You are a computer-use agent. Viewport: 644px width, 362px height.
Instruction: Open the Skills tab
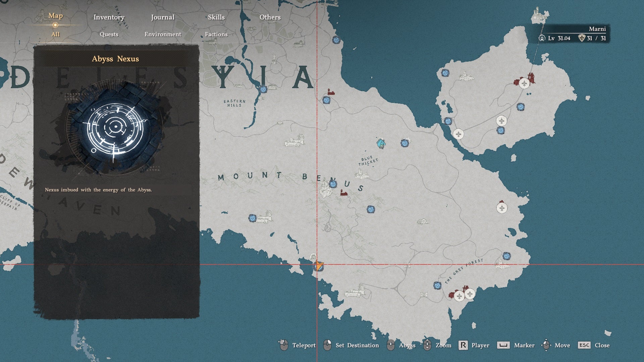pyautogui.click(x=216, y=17)
